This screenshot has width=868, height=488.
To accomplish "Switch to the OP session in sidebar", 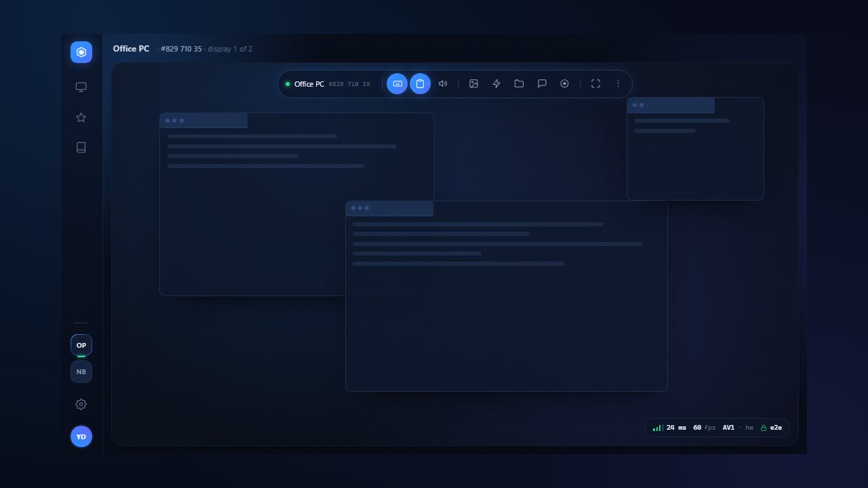I will point(81,345).
